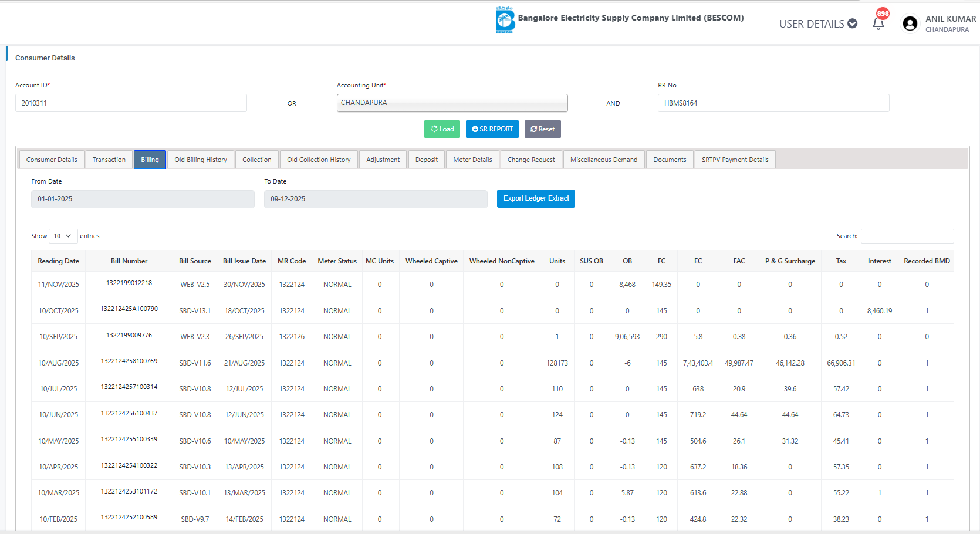Click the SR REPORT button
980x534 pixels.
click(492, 129)
